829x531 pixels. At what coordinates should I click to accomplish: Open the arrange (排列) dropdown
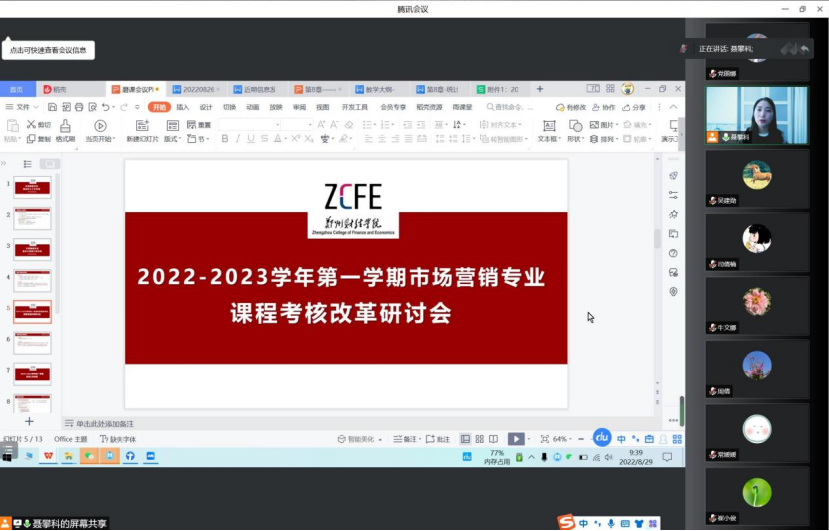coord(603,139)
